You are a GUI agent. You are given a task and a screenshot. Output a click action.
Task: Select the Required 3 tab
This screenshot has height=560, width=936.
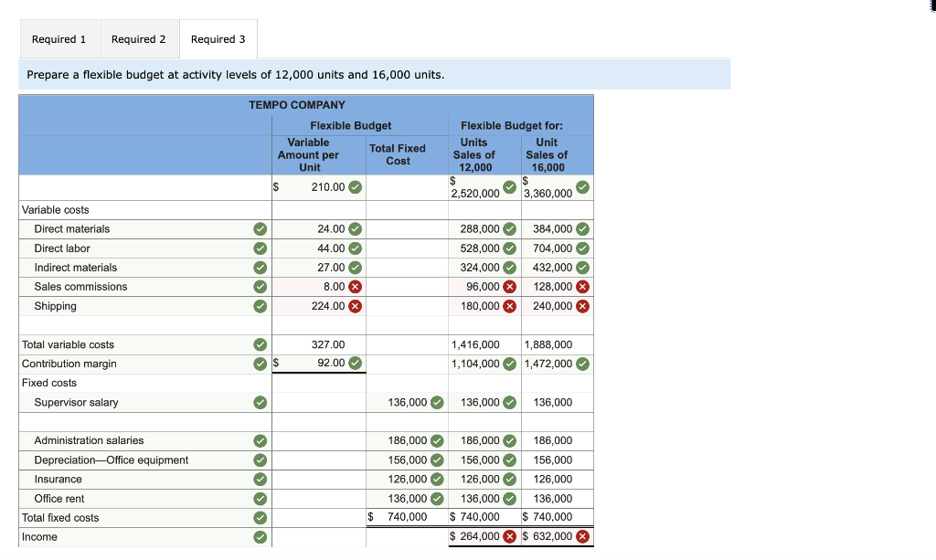pyautogui.click(x=218, y=38)
